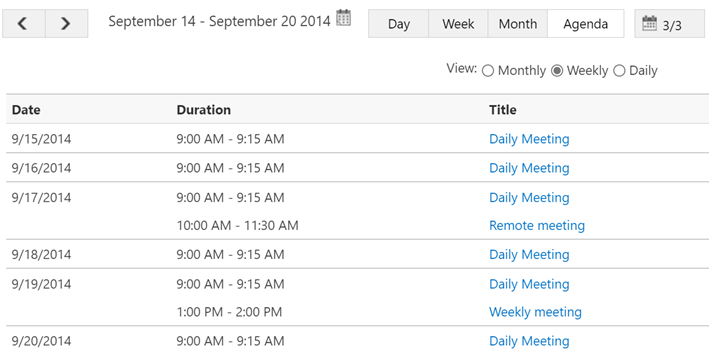Click the September 14 - September 20 2014 label
Screen dimensions: 709x360
[219, 22]
